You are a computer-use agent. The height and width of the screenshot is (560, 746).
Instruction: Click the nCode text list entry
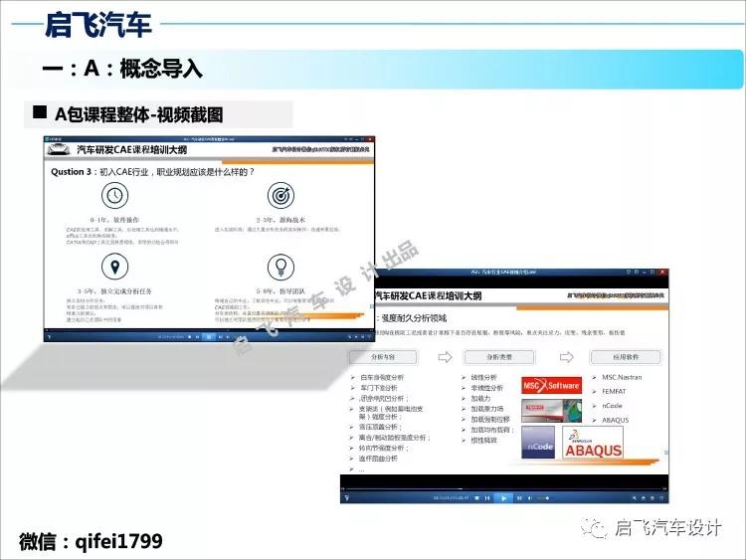click(x=612, y=406)
